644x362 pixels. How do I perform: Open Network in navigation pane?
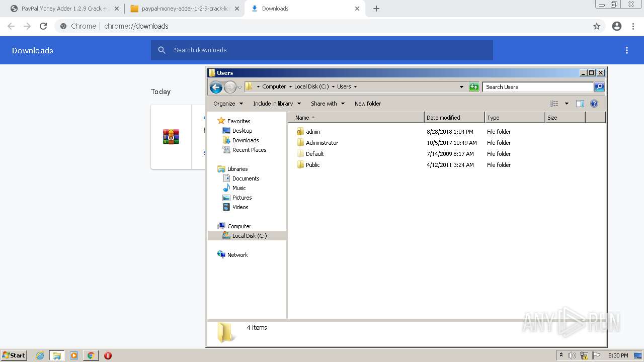[x=237, y=255]
